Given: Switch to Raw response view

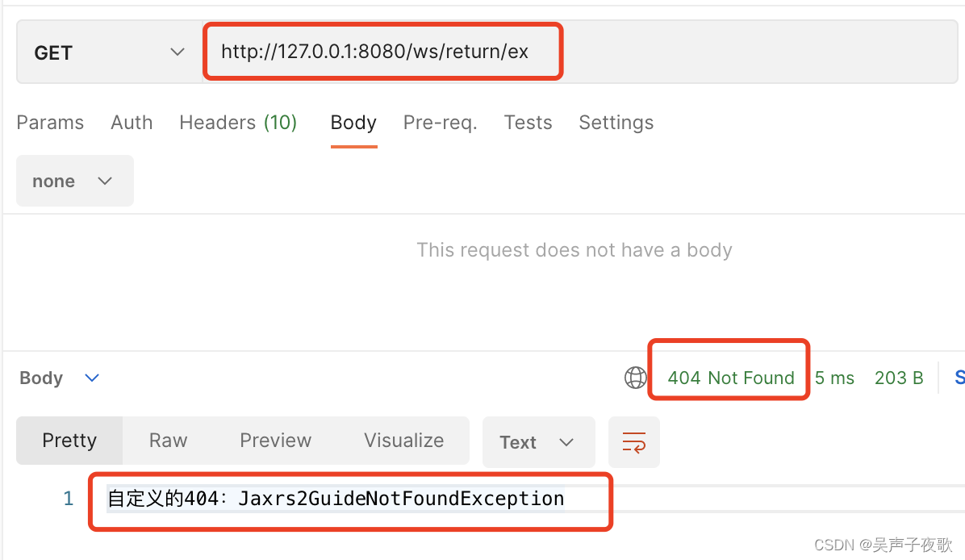Looking at the screenshot, I should click(168, 441).
